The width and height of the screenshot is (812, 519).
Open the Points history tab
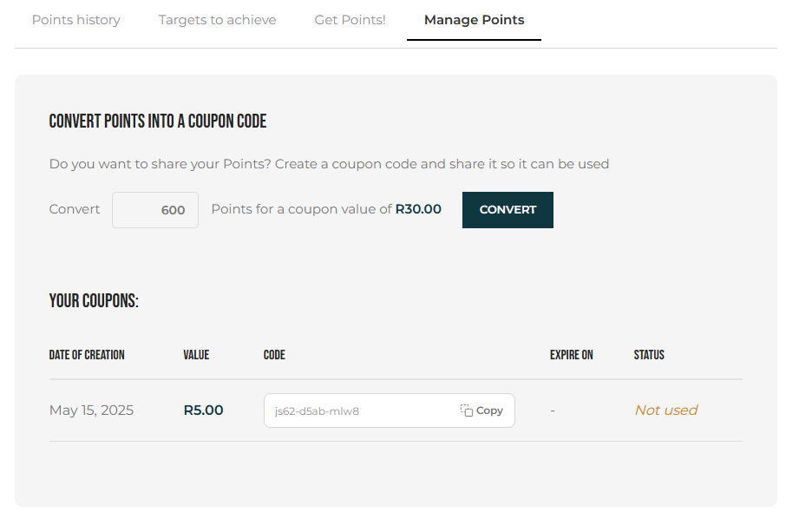click(76, 20)
